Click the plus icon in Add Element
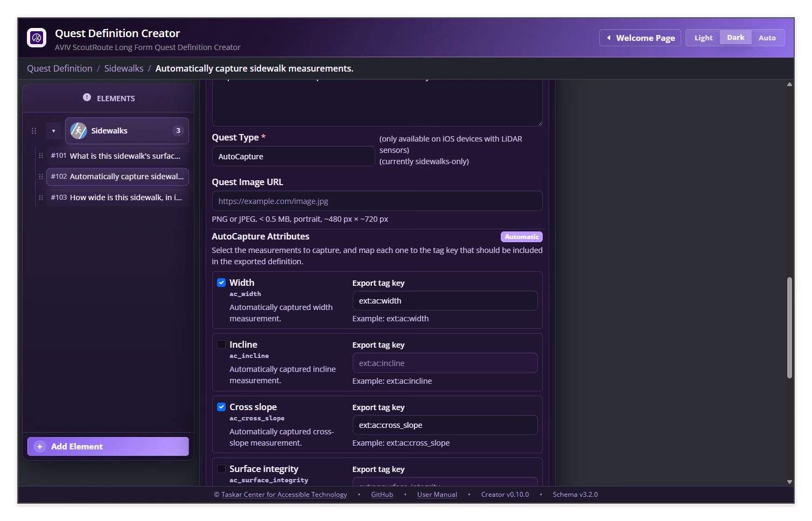812x521 pixels. click(40, 447)
